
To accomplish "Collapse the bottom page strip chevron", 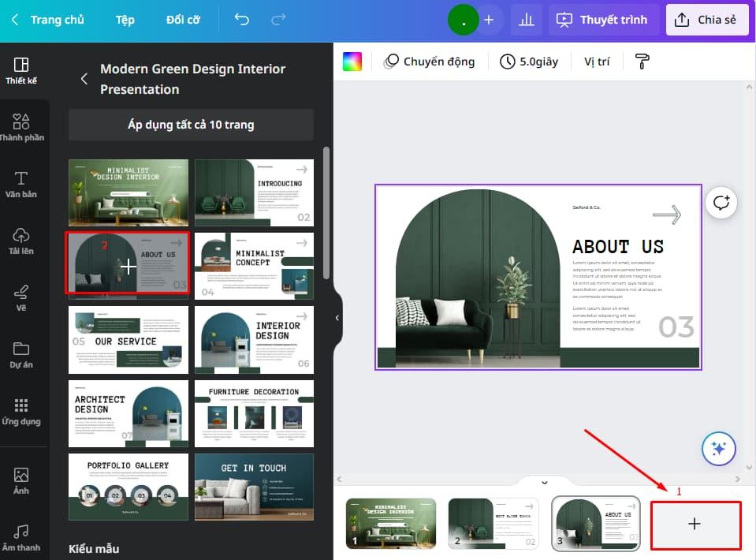I will point(543,482).
